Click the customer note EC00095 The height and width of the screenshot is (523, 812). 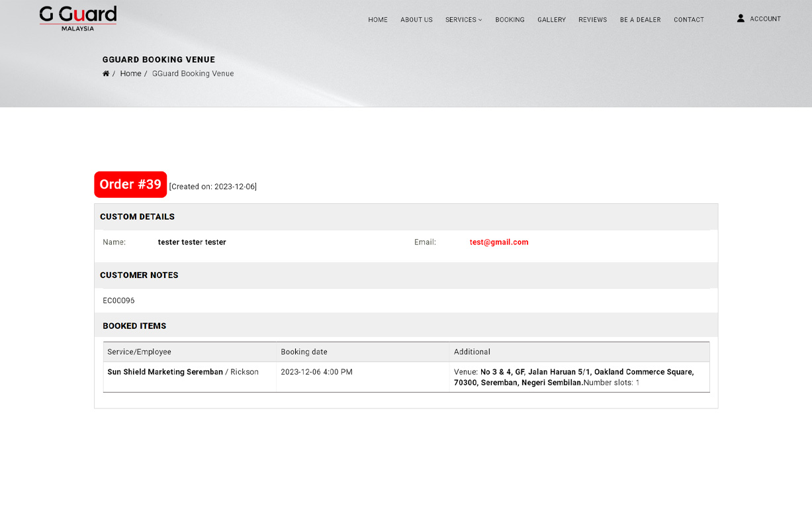click(118, 301)
